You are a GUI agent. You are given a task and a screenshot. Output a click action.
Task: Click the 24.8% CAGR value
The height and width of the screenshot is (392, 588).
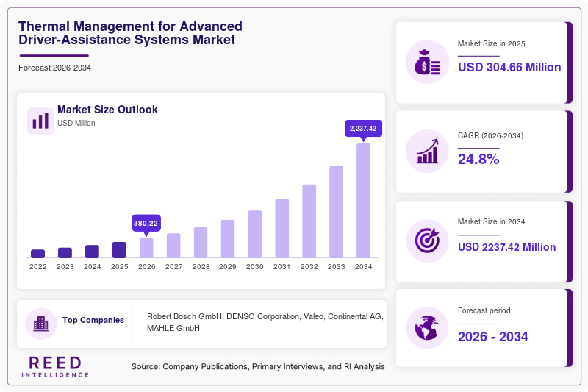pos(478,159)
